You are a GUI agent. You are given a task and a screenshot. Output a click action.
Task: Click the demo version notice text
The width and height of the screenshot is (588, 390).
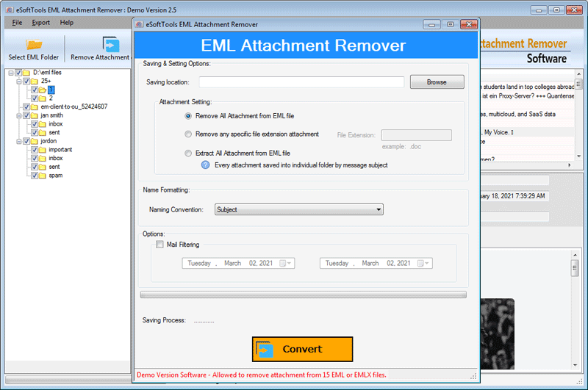[x=262, y=375]
